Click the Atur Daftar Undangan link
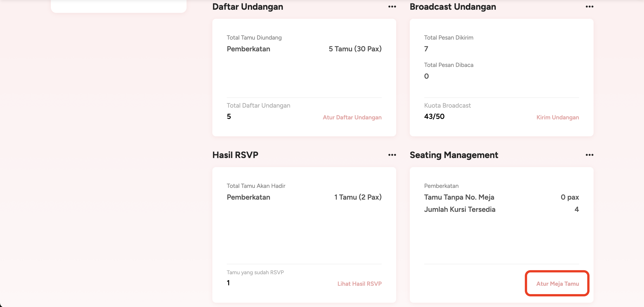This screenshot has height=307, width=644. coord(352,117)
